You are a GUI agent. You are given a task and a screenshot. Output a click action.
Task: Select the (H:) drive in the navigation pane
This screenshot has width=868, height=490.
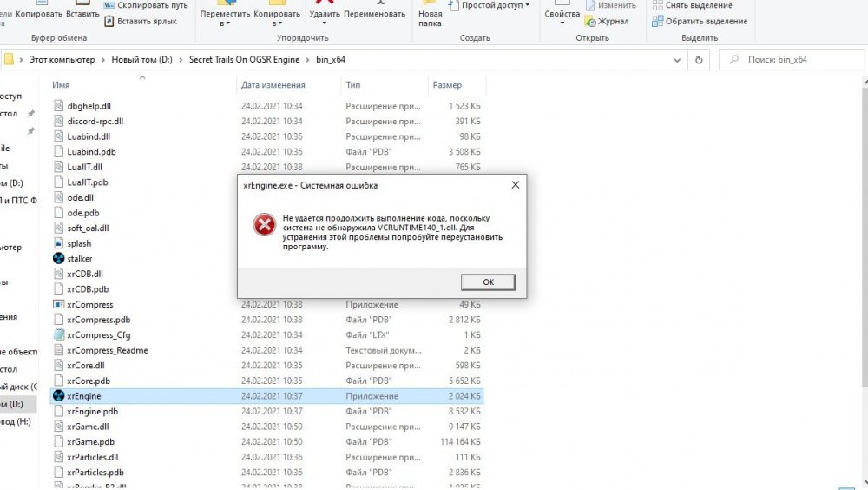tap(17, 421)
